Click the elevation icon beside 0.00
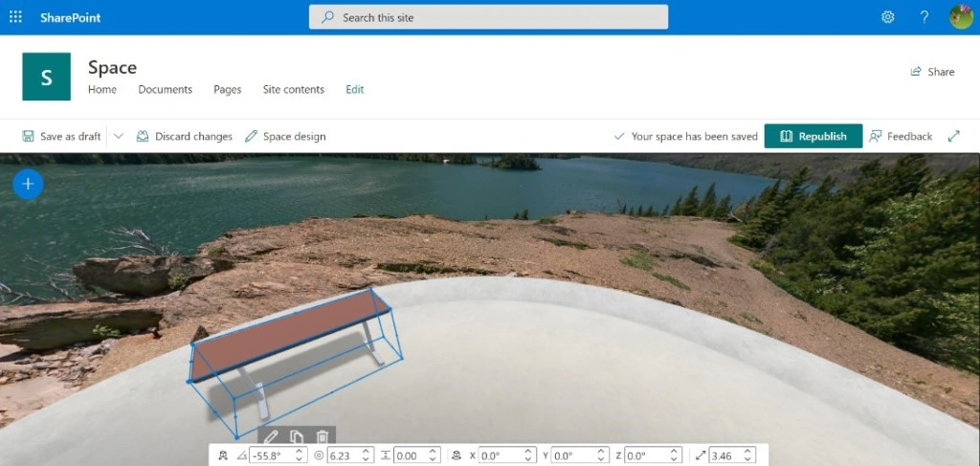This screenshot has height=466, width=980. coord(387,456)
